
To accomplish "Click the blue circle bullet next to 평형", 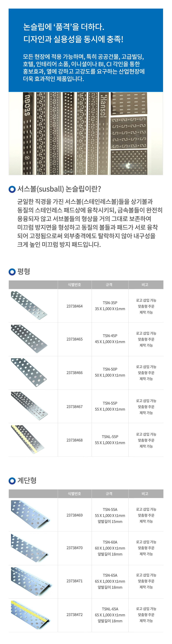I will pyautogui.click(x=12, y=272).
